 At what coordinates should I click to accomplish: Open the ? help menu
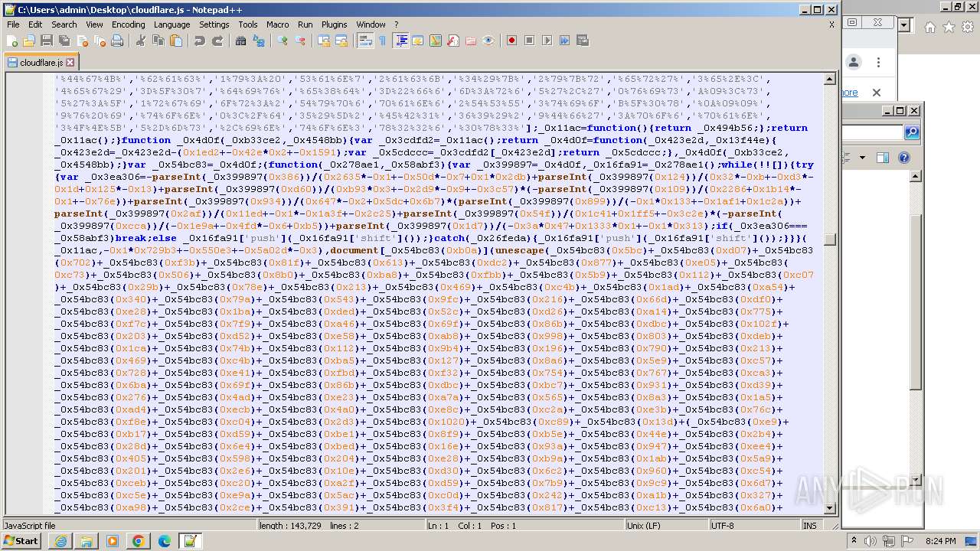tap(396, 24)
